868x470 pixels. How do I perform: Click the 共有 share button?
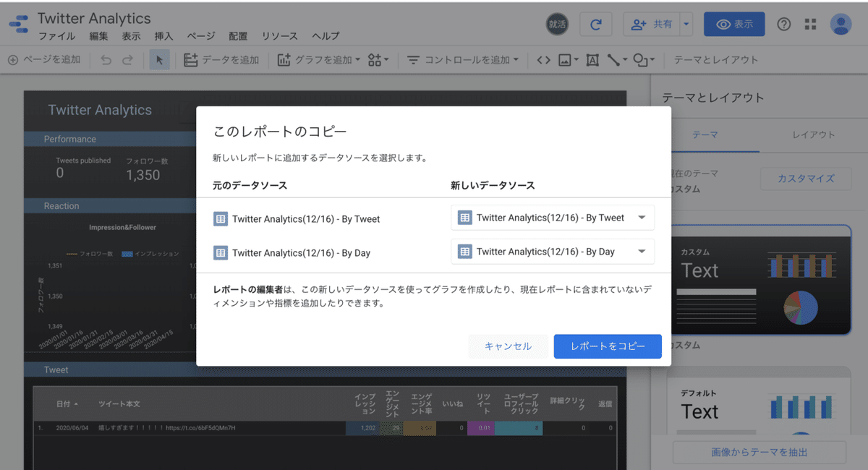click(652, 24)
